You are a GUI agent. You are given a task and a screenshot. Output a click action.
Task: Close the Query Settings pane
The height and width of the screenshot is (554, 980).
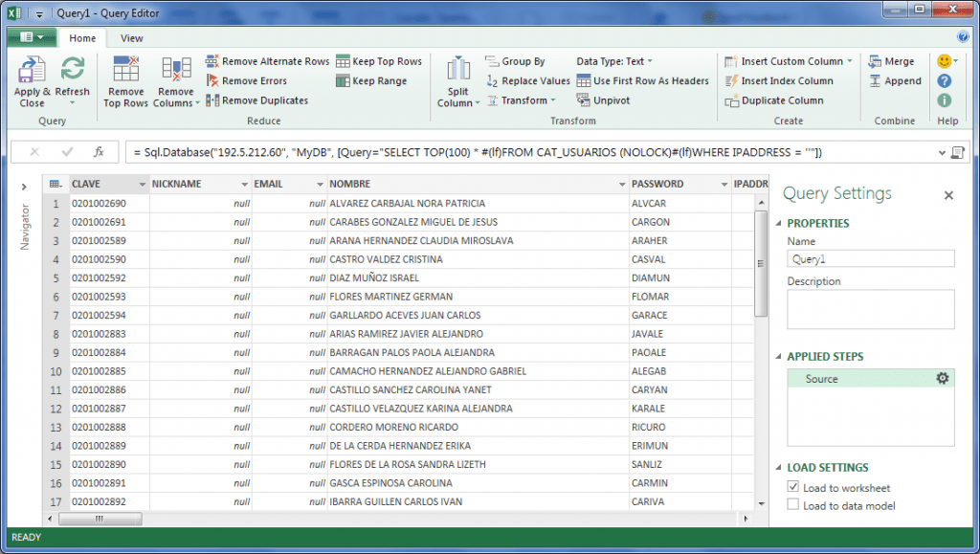[948, 195]
